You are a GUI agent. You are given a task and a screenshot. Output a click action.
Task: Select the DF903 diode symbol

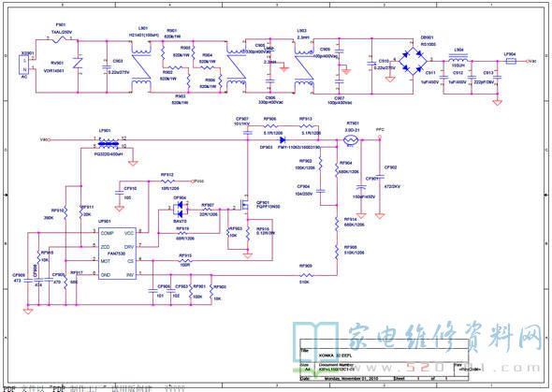[282, 140]
